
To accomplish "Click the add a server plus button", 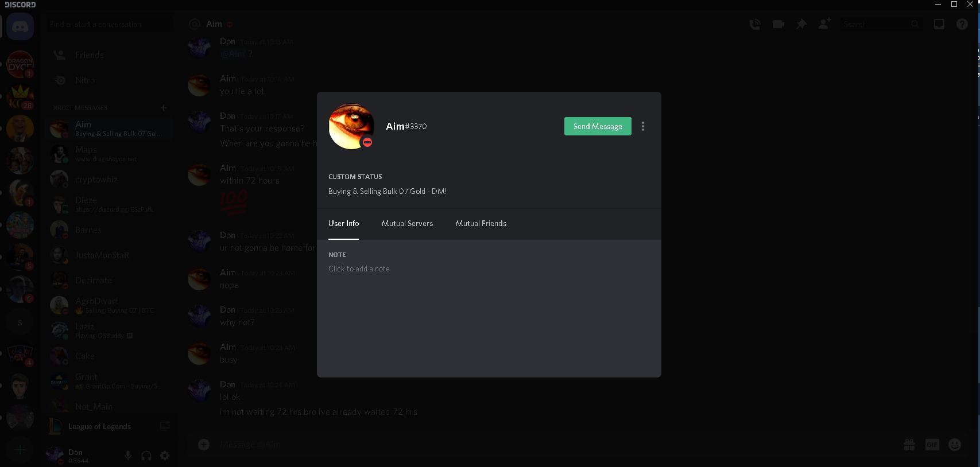I will point(20,450).
